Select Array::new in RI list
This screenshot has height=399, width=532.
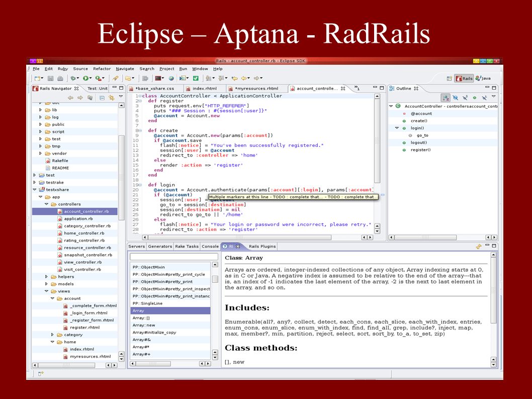[x=144, y=325]
